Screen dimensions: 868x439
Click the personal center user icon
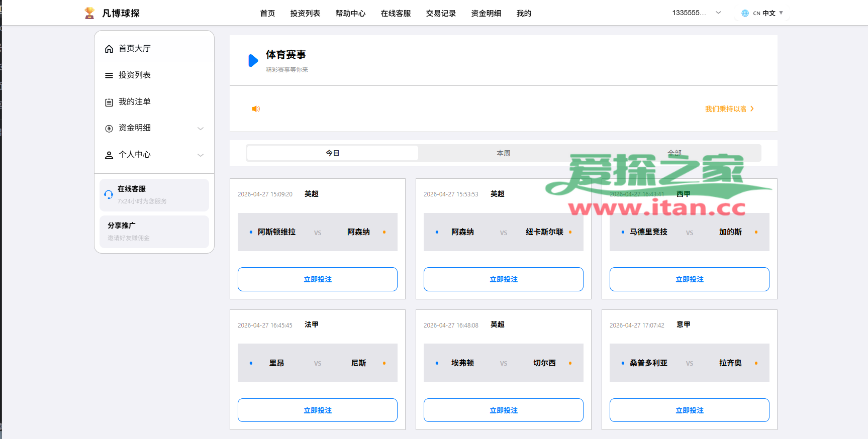point(109,155)
